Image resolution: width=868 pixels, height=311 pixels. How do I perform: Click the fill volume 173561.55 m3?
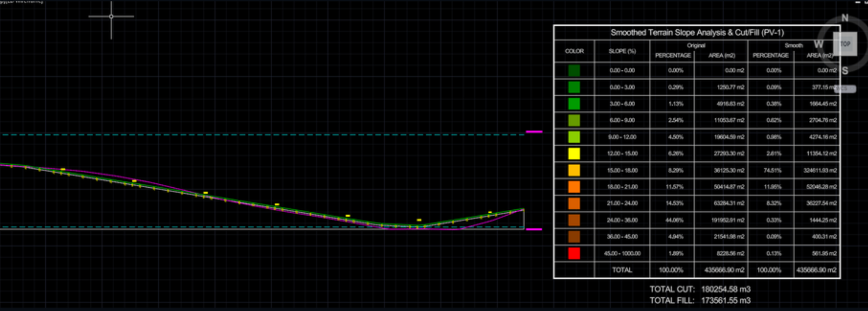[726, 301]
